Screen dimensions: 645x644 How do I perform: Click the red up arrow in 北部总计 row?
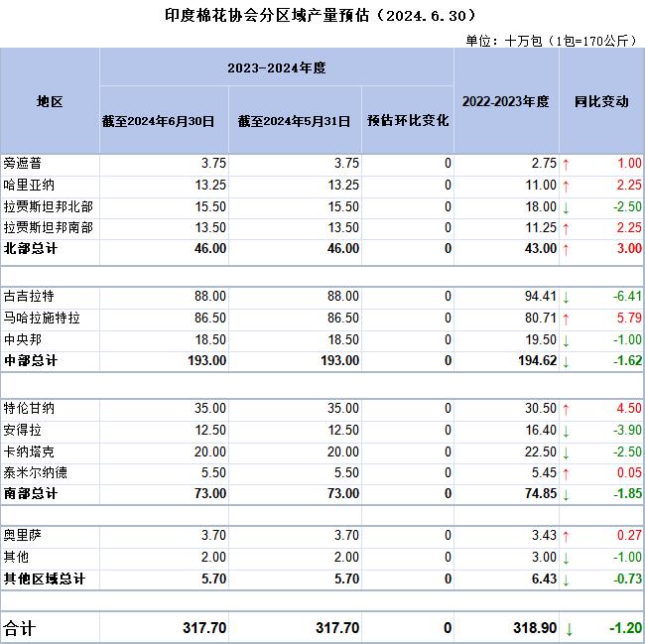(x=567, y=249)
